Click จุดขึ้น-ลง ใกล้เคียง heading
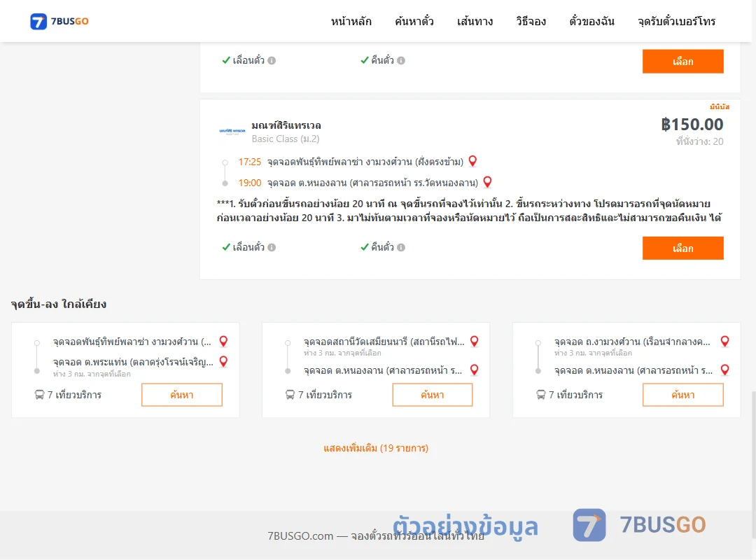This screenshot has width=756, height=560. (58, 304)
